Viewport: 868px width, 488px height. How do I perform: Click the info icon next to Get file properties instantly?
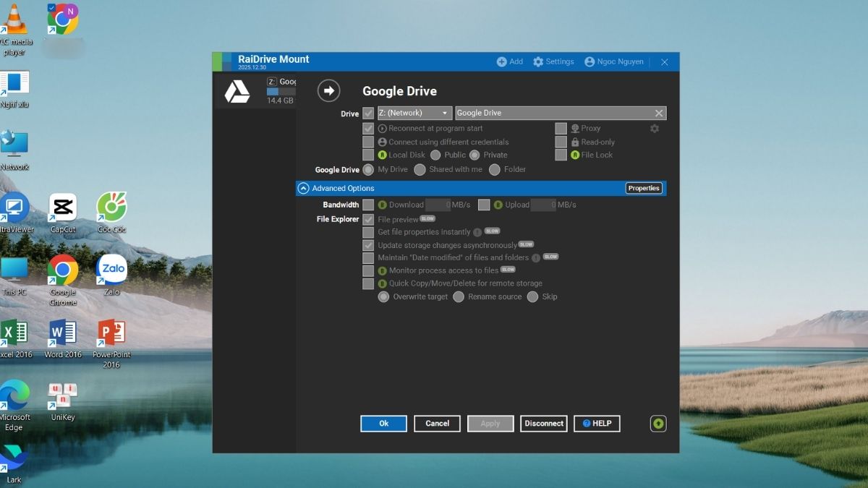[x=477, y=232]
